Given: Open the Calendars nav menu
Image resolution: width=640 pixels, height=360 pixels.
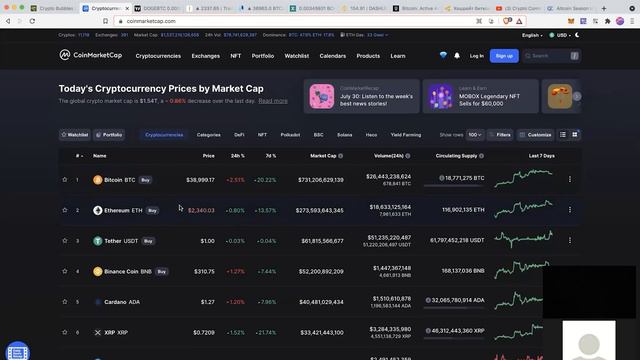Looking at the screenshot, I should 333,56.
